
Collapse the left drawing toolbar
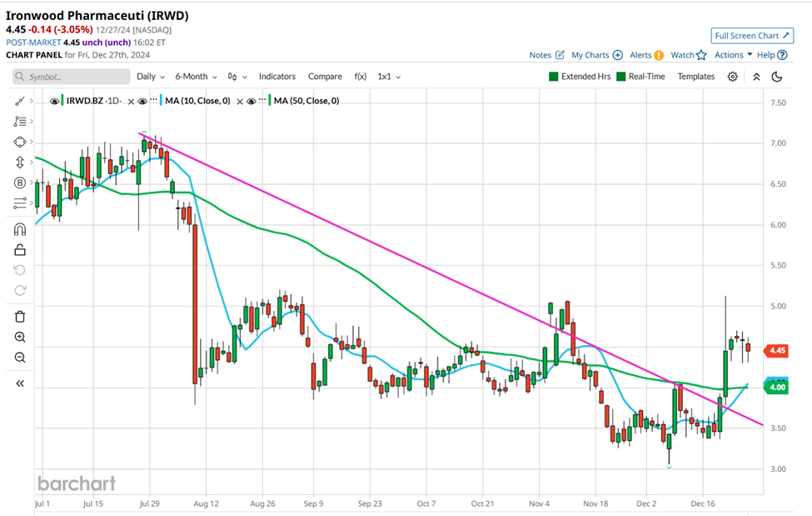19,383
